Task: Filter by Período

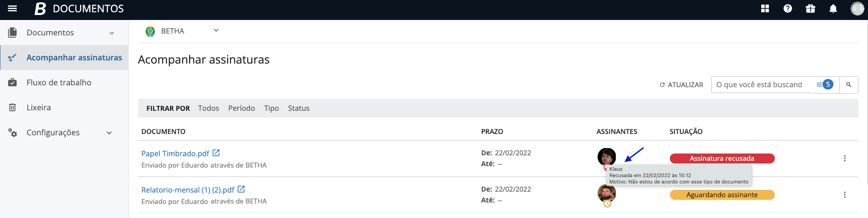Action: tap(241, 108)
